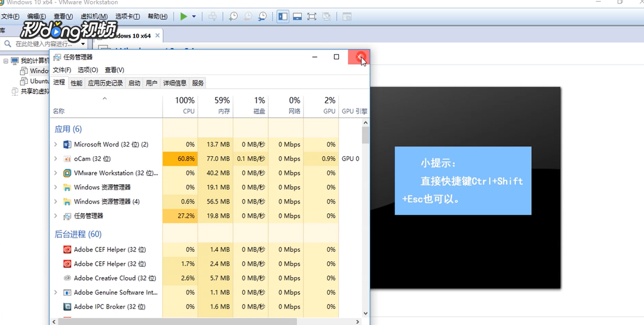Click the VMware Workstation process icon

click(67, 173)
